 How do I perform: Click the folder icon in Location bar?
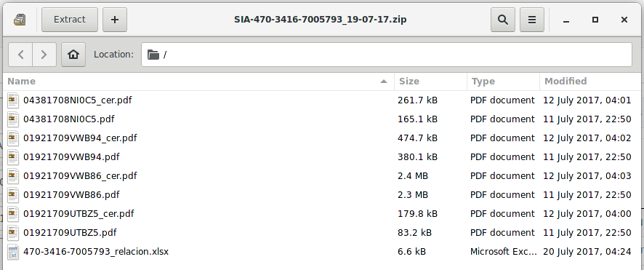click(x=153, y=55)
